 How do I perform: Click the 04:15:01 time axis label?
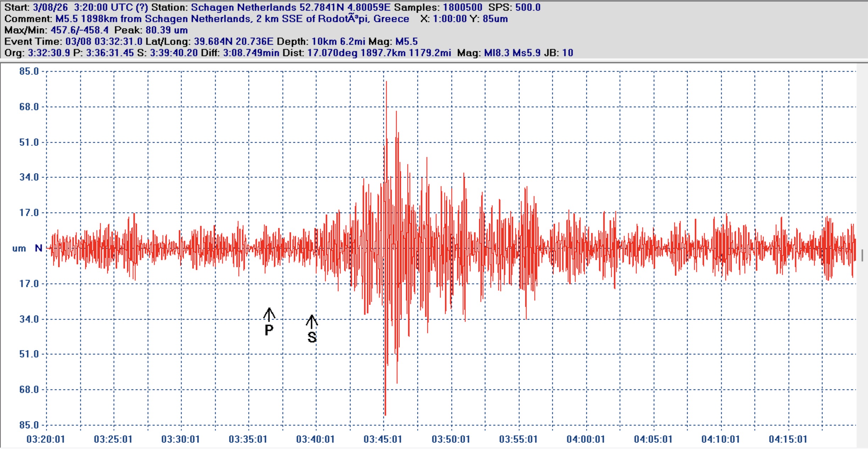788,439
